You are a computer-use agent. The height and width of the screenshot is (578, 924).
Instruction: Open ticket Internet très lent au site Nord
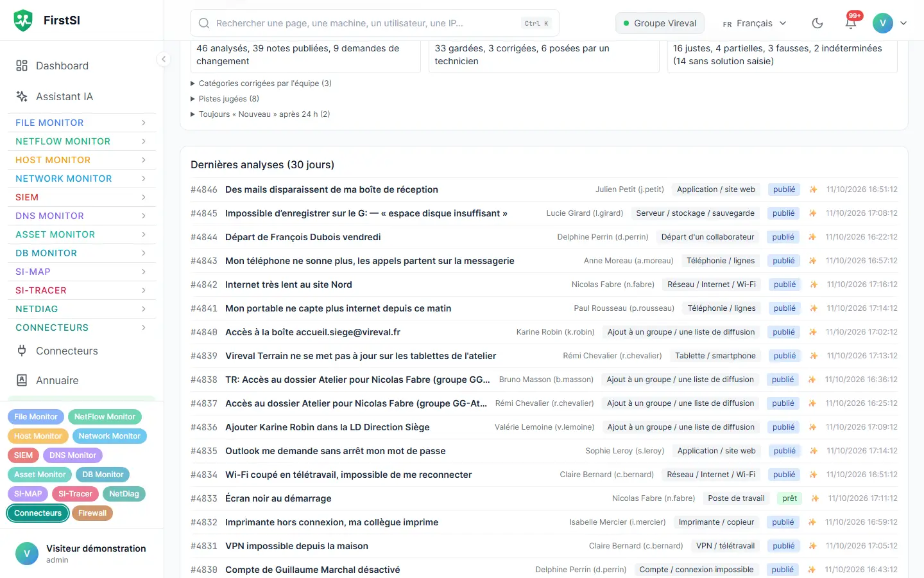coord(289,285)
